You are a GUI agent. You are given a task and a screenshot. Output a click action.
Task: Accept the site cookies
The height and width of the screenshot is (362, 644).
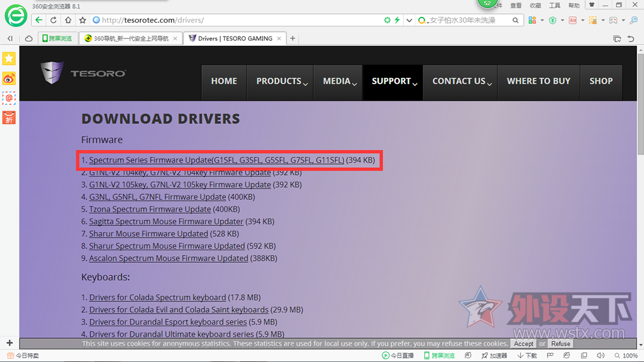click(524, 344)
